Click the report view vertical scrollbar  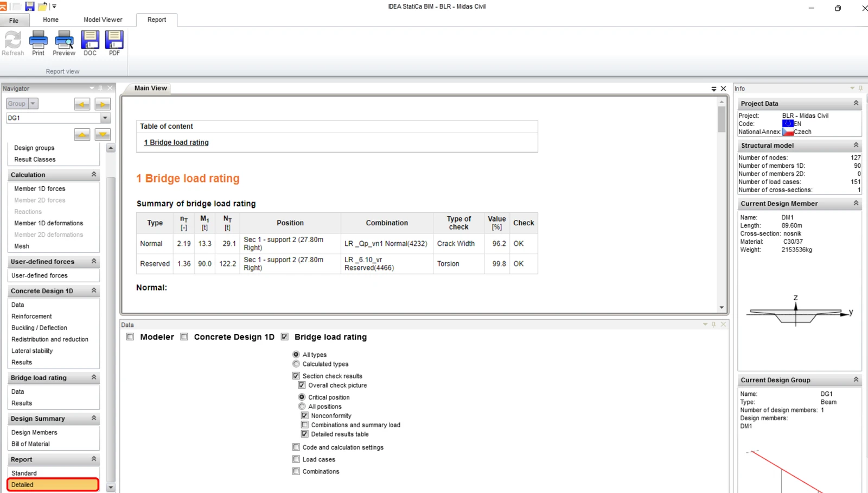[722, 119]
